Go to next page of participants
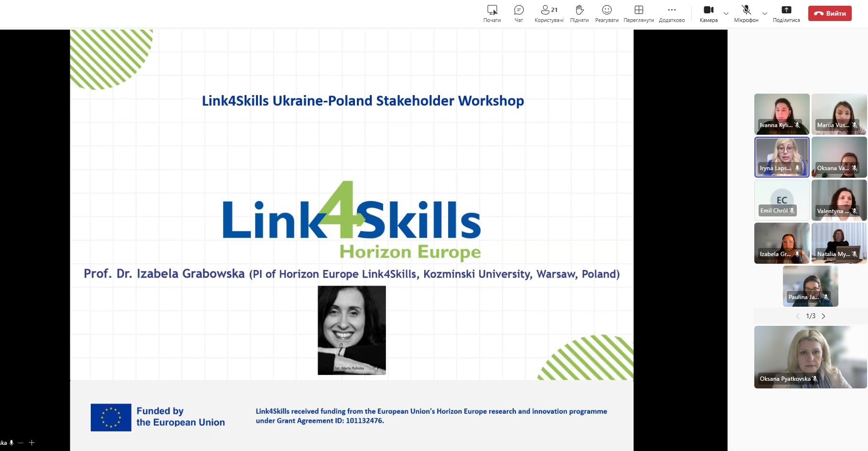This screenshot has height=451, width=868. point(824,316)
